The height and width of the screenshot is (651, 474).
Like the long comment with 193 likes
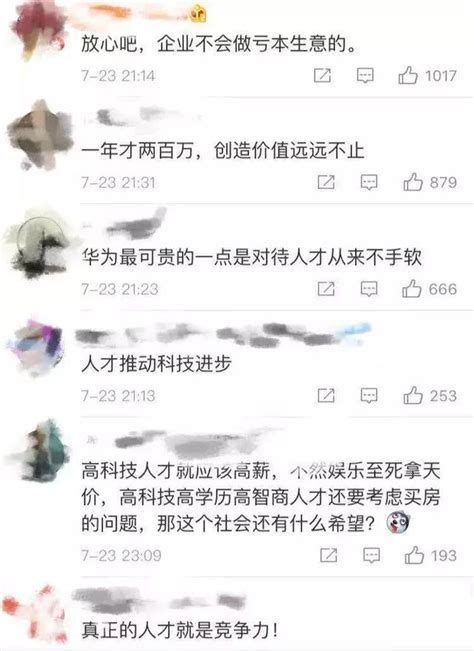[414, 555]
